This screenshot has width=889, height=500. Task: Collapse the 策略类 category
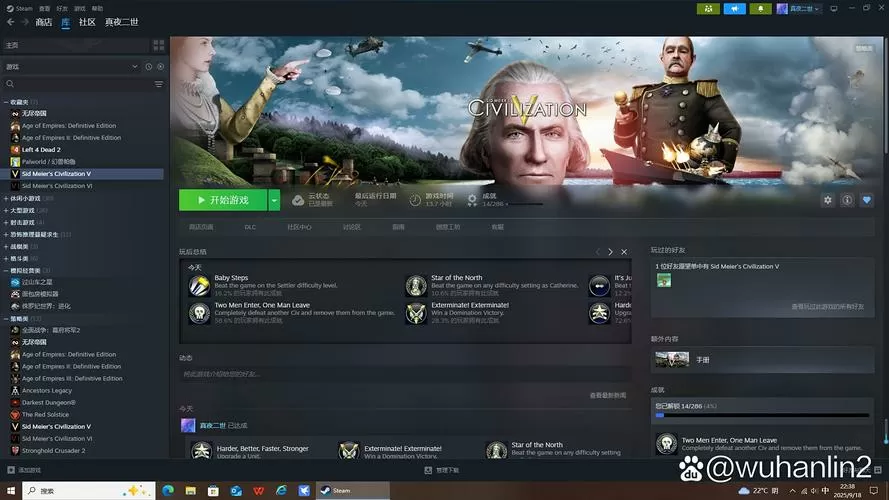[6, 319]
